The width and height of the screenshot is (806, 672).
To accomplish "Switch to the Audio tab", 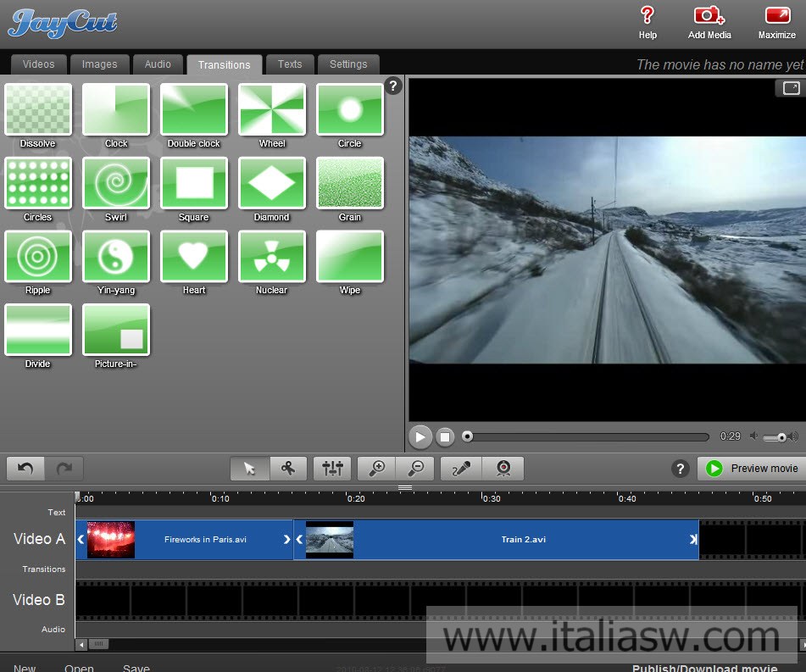I will click(158, 64).
